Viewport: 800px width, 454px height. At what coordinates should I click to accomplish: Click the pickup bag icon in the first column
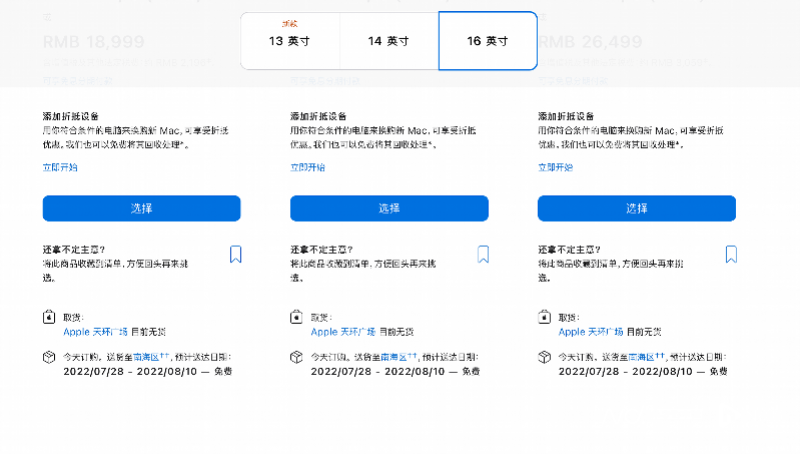pyautogui.click(x=49, y=317)
